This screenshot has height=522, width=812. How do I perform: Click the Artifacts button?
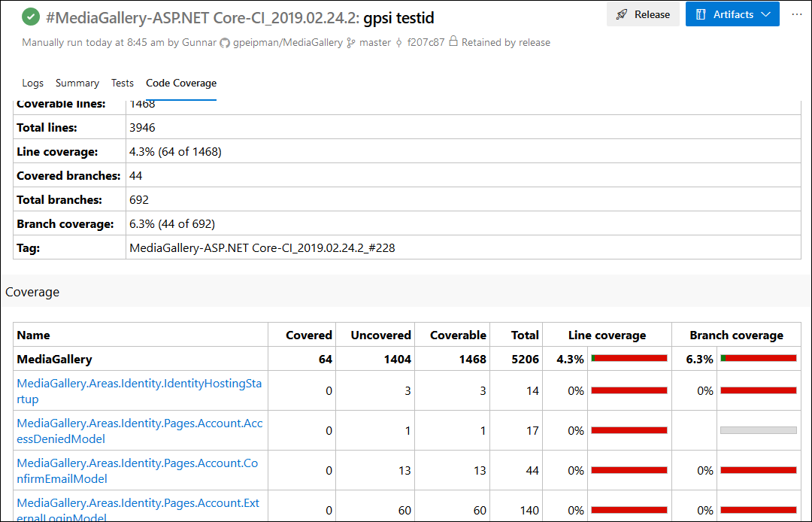pyautogui.click(x=732, y=14)
